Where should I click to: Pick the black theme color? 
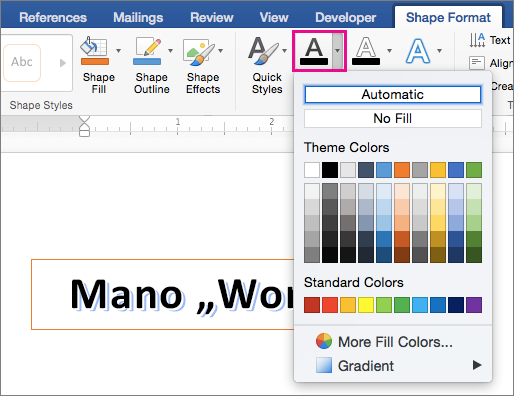pyautogui.click(x=330, y=170)
